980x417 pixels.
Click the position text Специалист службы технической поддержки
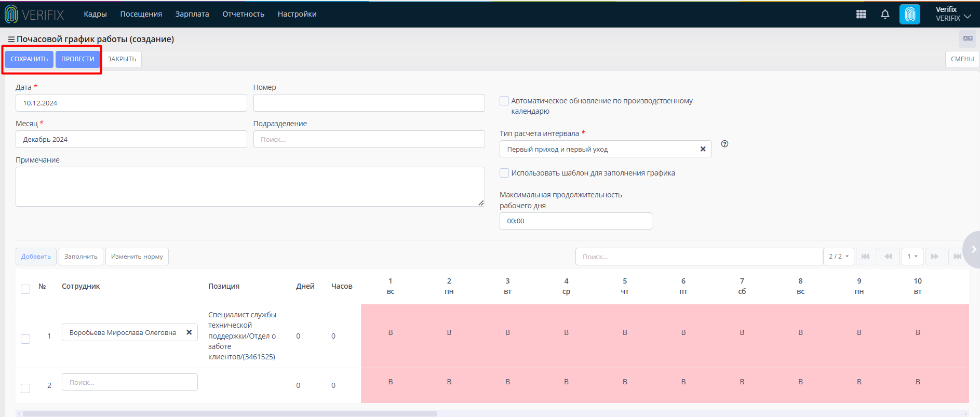(242, 335)
